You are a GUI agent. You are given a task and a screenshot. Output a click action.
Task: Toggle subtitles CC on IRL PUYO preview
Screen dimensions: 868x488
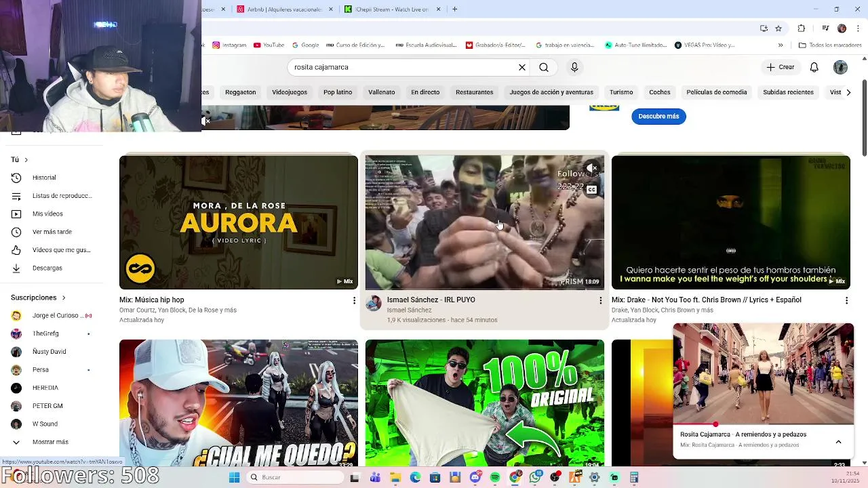pos(591,190)
